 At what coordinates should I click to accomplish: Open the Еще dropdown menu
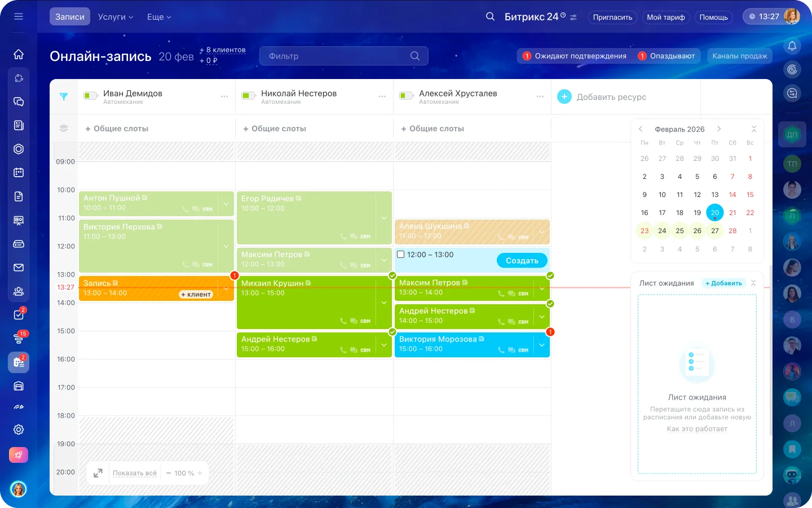pyautogui.click(x=159, y=17)
